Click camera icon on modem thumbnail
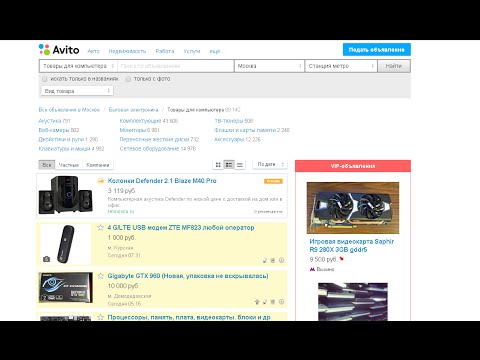The width and height of the screenshot is (480, 360). pos(46,259)
